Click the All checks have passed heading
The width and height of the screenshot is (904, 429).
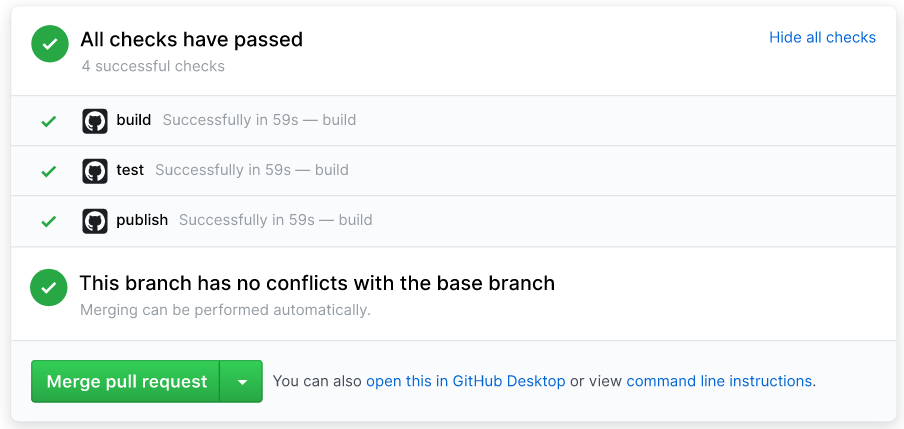click(x=191, y=40)
